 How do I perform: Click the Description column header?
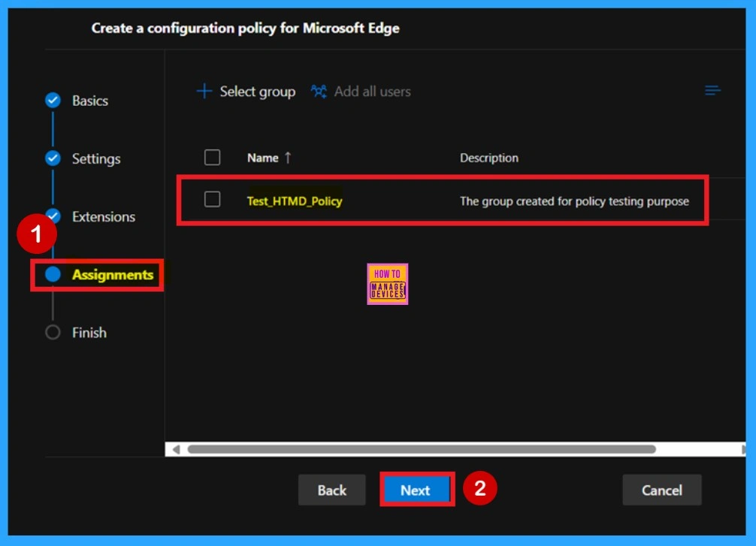point(489,158)
